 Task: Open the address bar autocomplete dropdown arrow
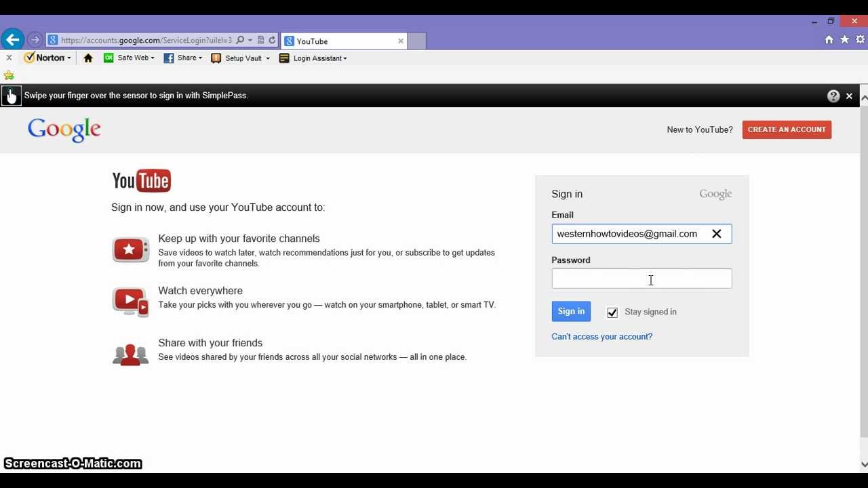point(250,41)
